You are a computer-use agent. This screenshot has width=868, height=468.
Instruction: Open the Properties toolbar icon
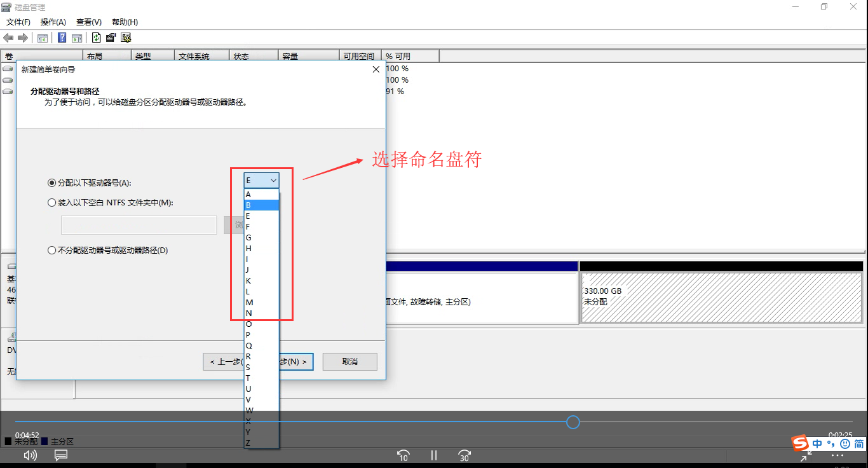point(111,38)
